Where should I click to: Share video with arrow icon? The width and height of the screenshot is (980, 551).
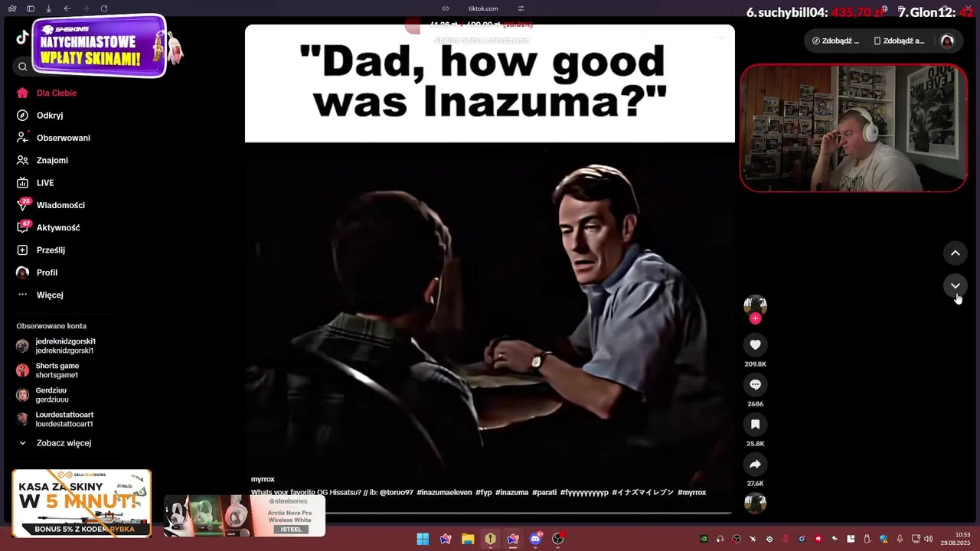755,465
